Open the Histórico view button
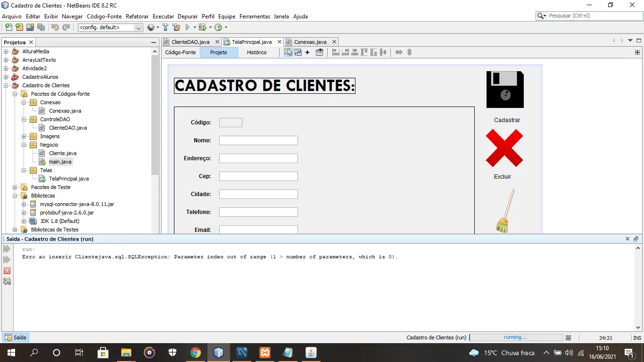The width and height of the screenshot is (644, 362). coord(257,52)
